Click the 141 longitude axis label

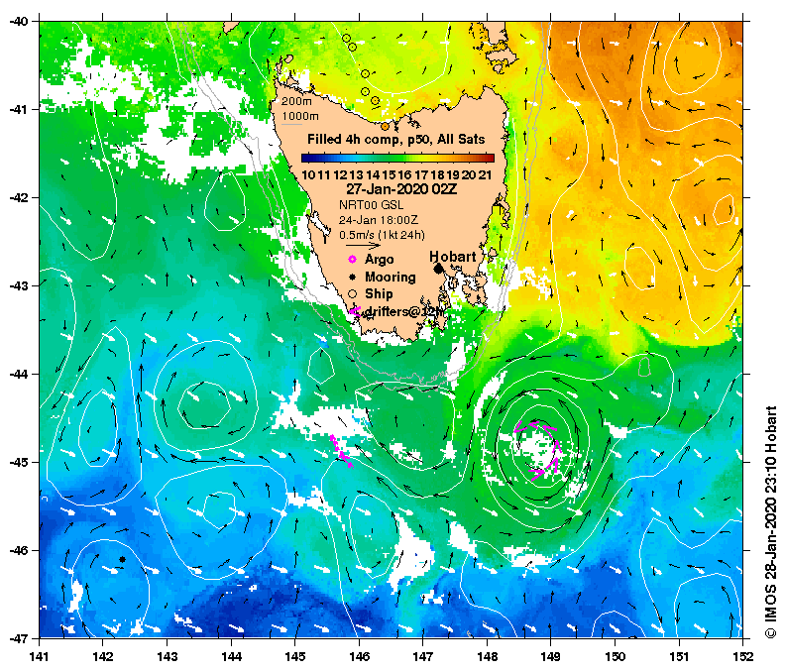39,656
